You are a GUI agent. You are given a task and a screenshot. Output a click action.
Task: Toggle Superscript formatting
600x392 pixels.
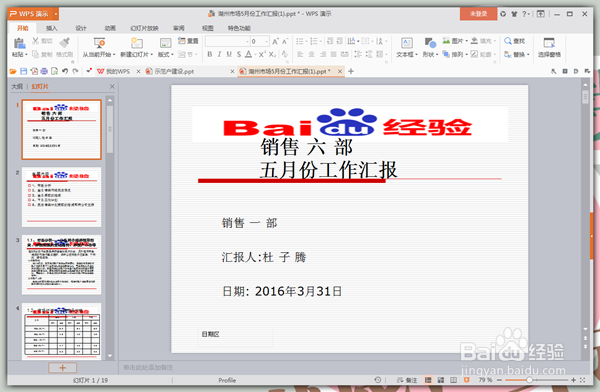[x=262, y=54]
